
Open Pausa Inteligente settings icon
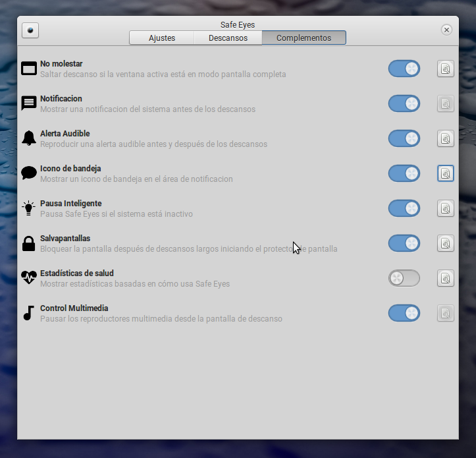446,208
